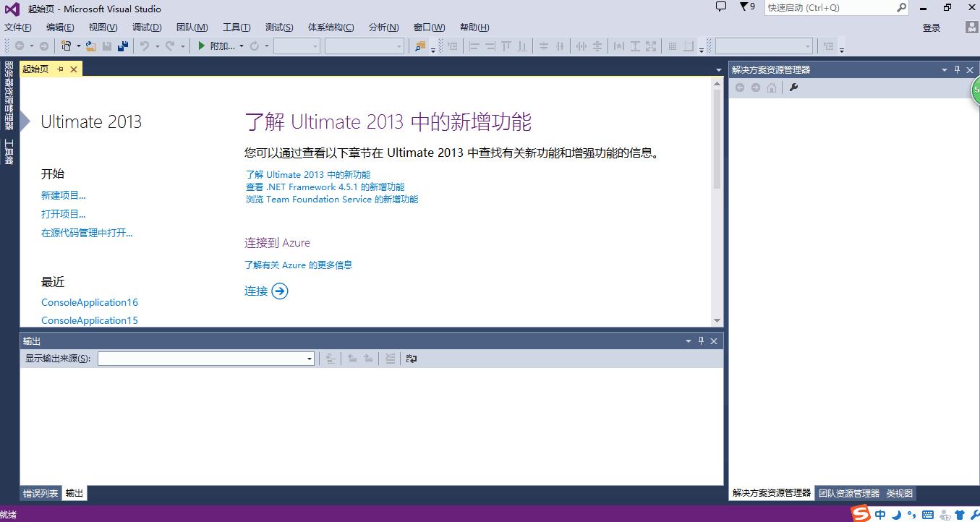This screenshot has height=522, width=980.
Task: Click the Navigate Forward toolbar icon
Action: (x=44, y=46)
